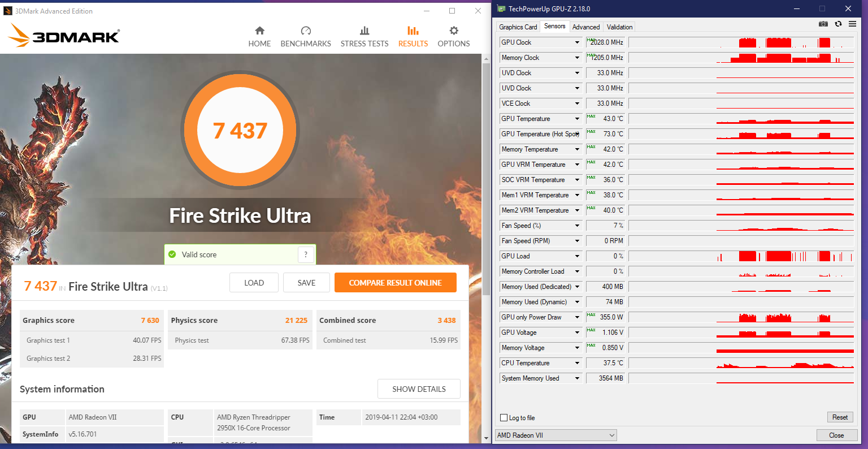Take a GPU-Z screenshot with the camera icon

pos(823,24)
